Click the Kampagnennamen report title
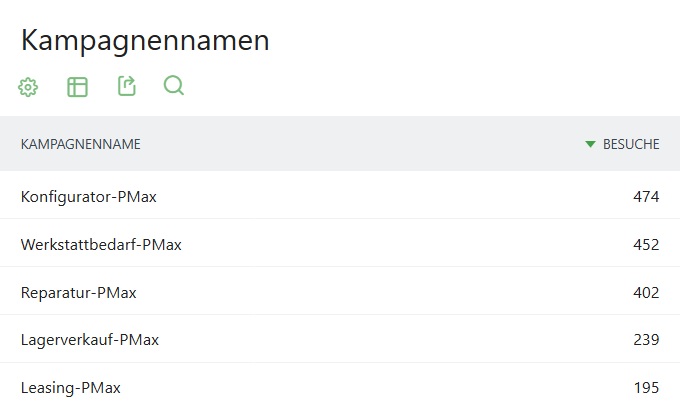Viewport: 680px width, 408px height. [x=145, y=41]
